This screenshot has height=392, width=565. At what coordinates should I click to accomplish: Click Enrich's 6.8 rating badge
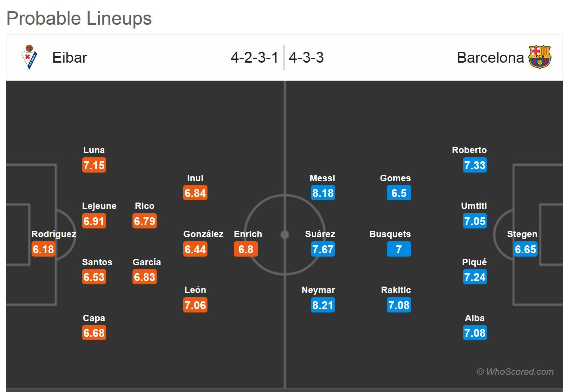pos(246,249)
